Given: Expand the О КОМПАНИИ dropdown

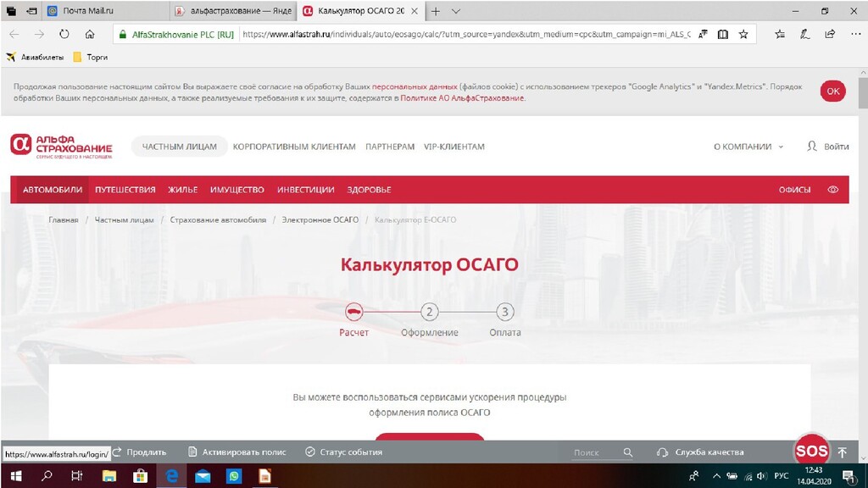Looking at the screenshot, I should pos(748,147).
